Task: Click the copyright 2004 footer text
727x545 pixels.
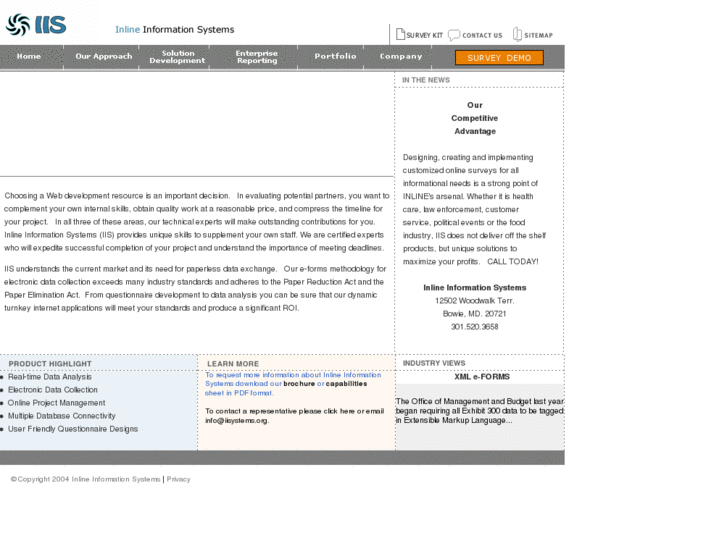Action: (x=85, y=479)
